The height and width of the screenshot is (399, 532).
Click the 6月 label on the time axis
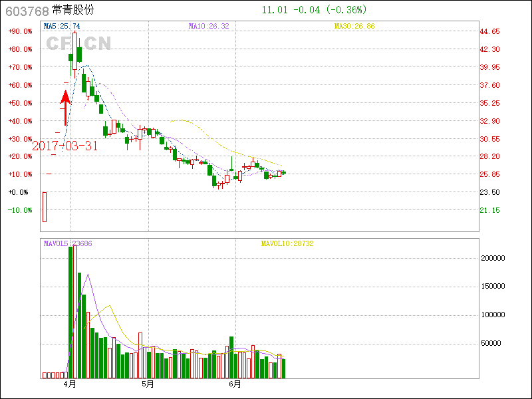tap(234, 384)
